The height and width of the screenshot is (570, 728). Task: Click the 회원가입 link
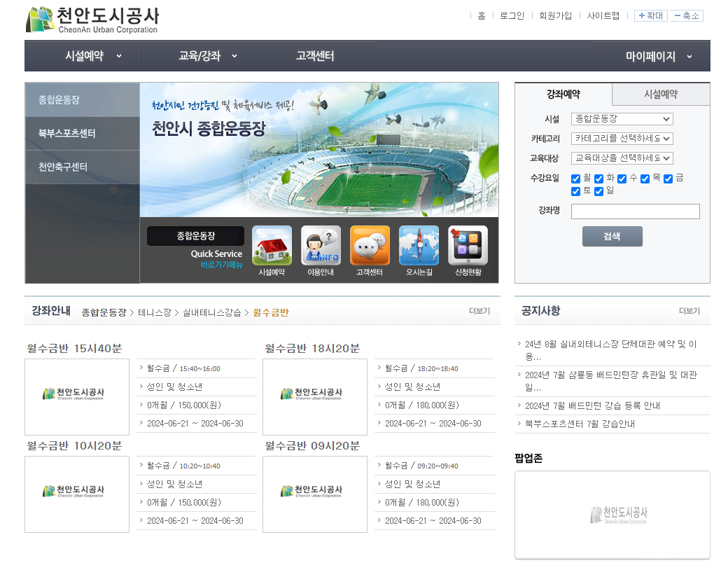[555, 16]
